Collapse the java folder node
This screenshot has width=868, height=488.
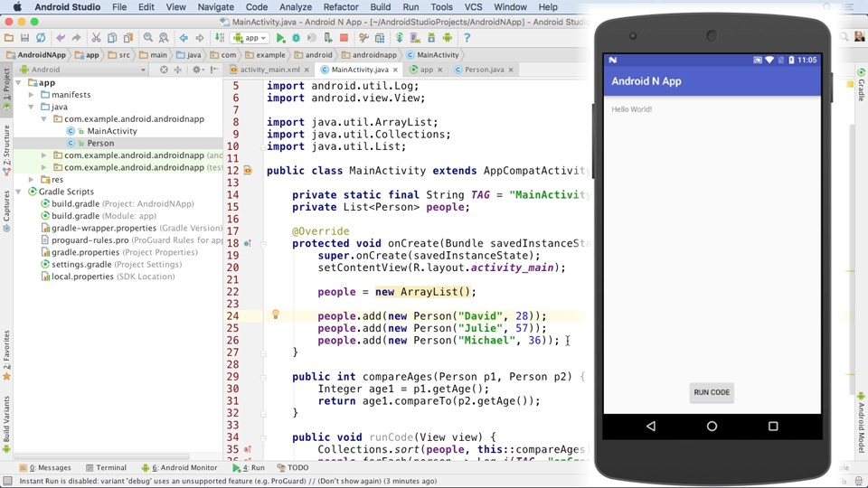click(31, 107)
